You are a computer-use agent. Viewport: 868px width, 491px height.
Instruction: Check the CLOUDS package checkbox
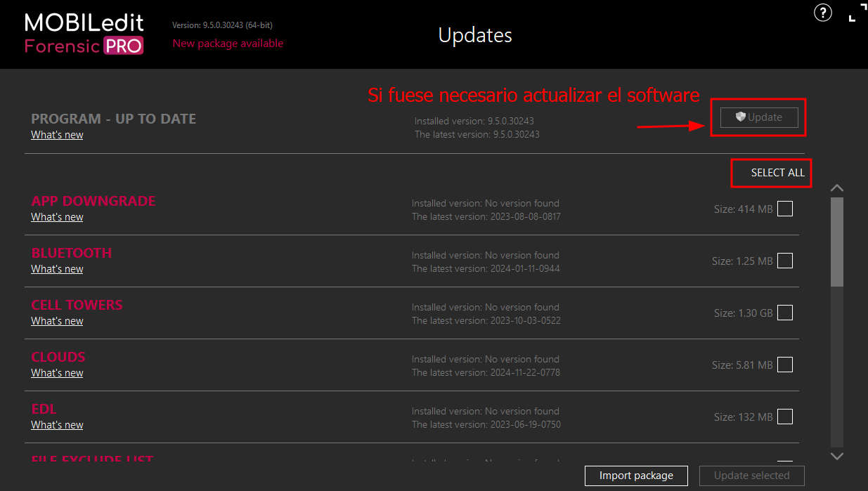click(785, 365)
